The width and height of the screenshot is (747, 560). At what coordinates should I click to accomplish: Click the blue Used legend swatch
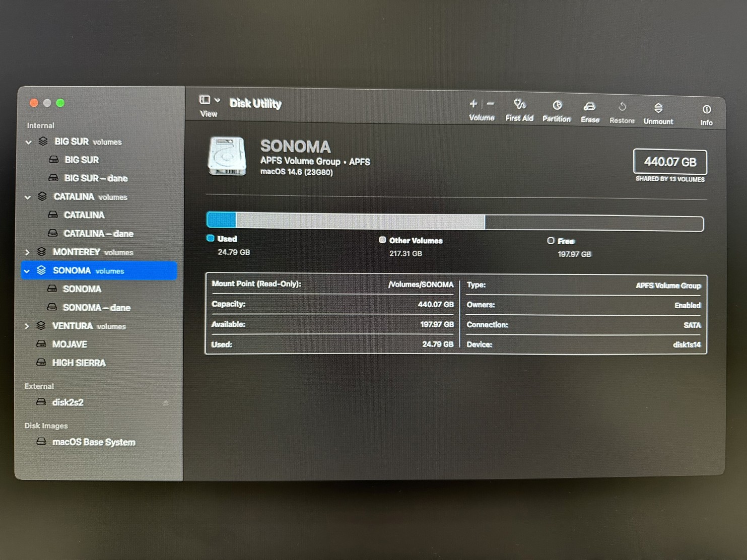pyautogui.click(x=211, y=238)
